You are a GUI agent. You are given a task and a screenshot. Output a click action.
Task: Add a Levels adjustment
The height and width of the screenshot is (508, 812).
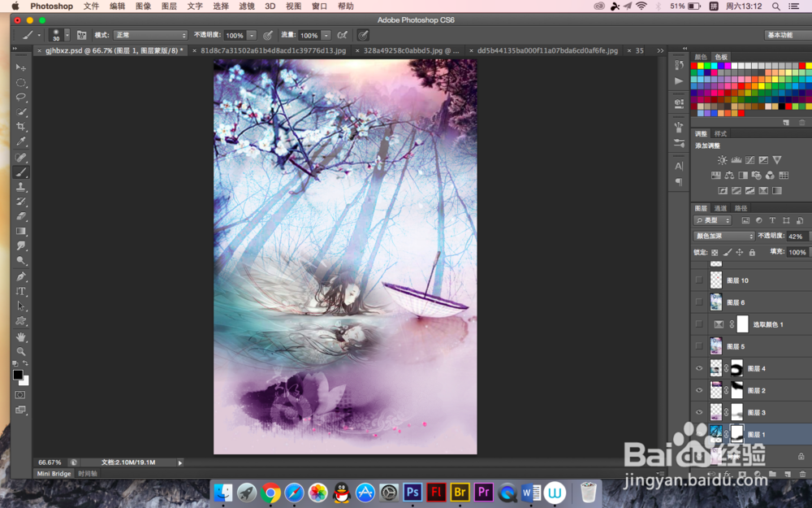[736, 160]
